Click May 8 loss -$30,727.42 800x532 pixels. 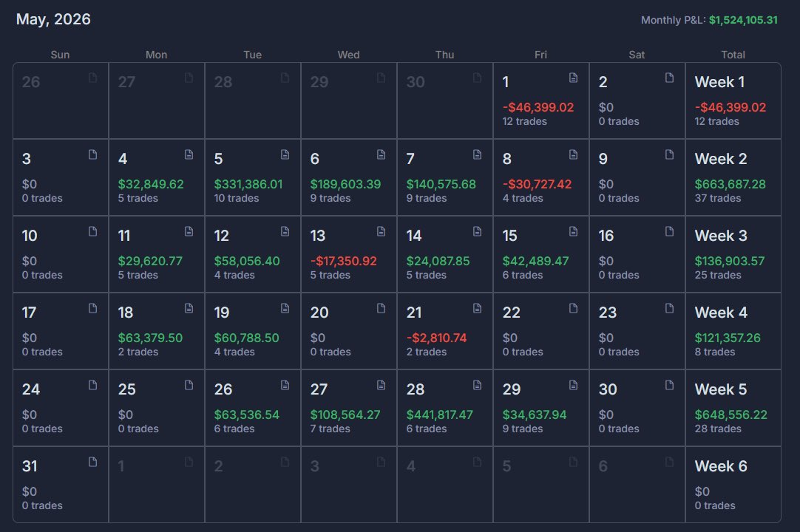click(x=537, y=184)
